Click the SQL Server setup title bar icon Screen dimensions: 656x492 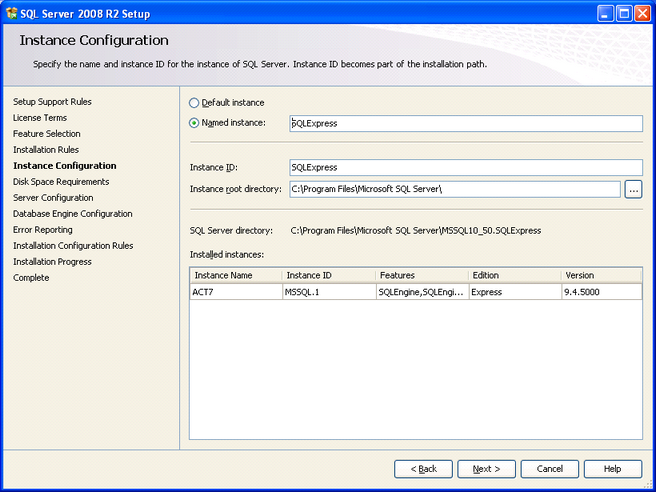pyautogui.click(x=12, y=12)
